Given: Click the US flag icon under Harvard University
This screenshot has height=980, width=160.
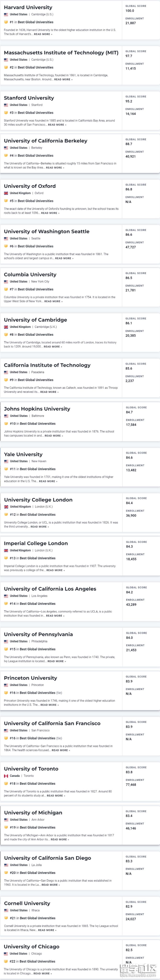Looking at the screenshot, I should pos(6,14).
